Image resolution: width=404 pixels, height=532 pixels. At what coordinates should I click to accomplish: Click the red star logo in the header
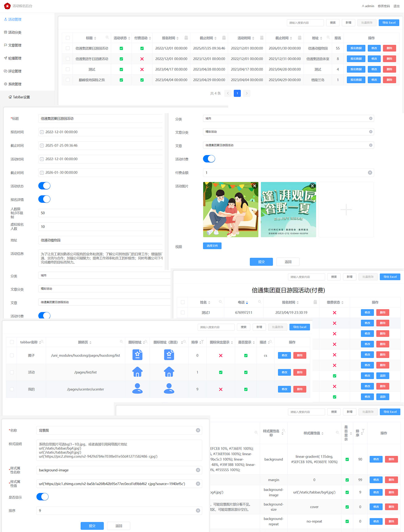point(7,6)
